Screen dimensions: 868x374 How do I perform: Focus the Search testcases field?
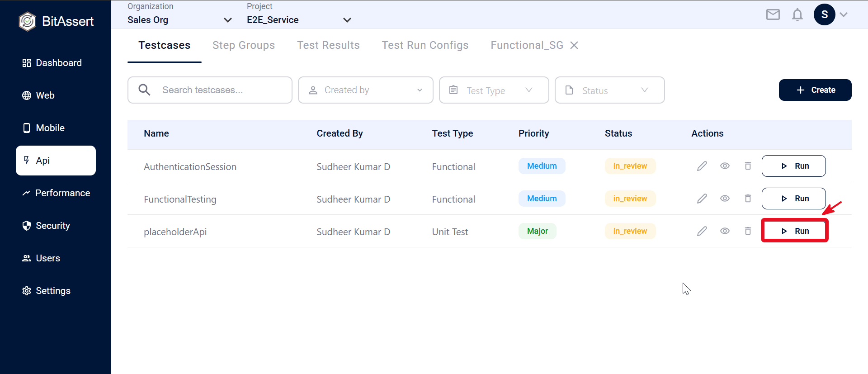tap(210, 90)
